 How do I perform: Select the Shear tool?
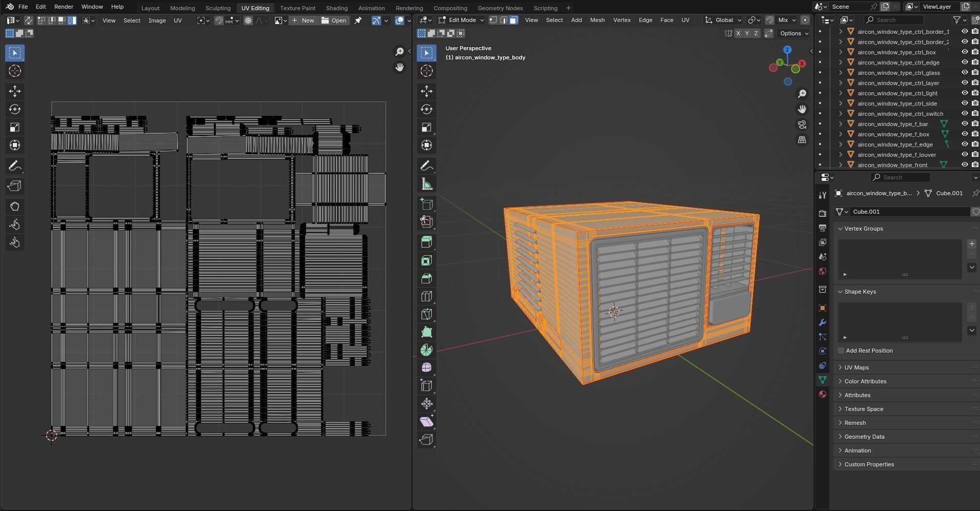[x=427, y=422]
